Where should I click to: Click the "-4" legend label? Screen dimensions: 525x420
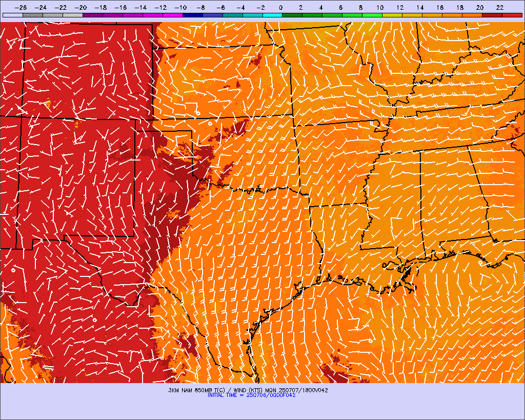(x=240, y=7)
